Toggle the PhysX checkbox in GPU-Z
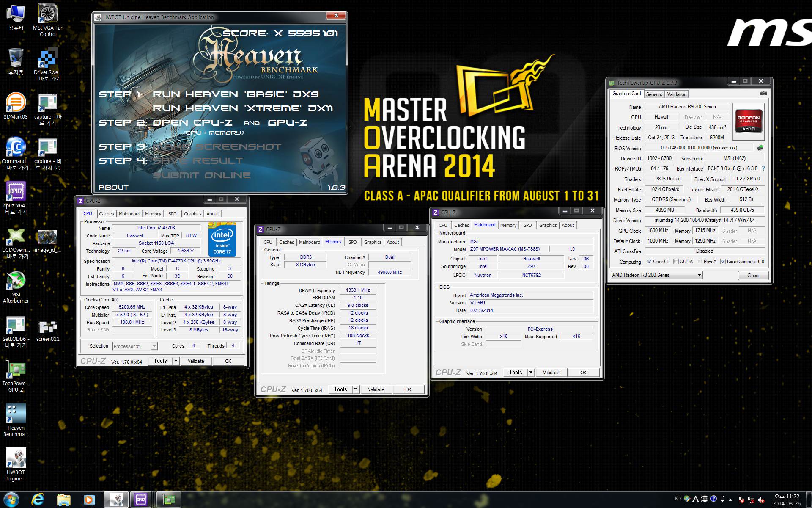This screenshot has width=812, height=508. (700, 262)
